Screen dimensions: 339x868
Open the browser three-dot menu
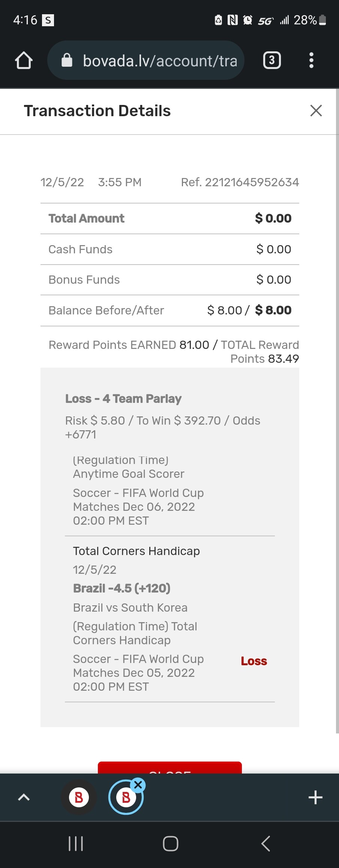311,60
